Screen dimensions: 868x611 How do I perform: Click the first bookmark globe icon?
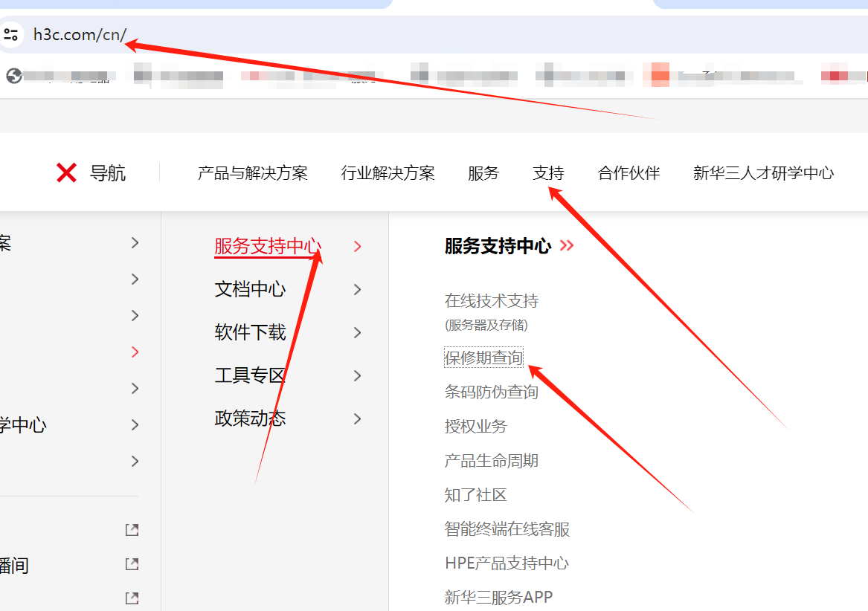(14, 76)
